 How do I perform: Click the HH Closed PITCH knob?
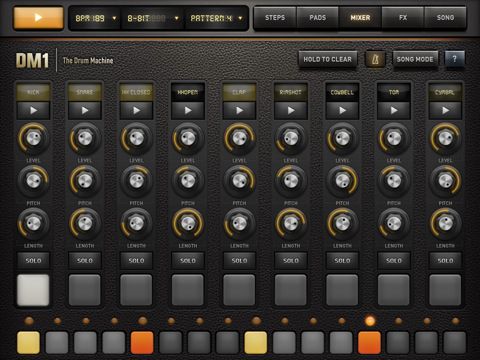point(136,181)
